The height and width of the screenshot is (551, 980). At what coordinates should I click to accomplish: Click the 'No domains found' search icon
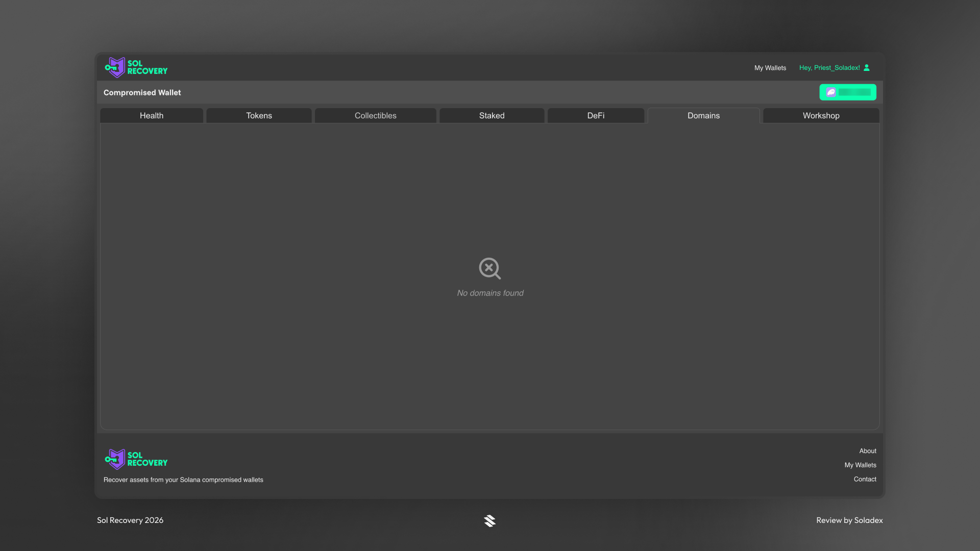(489, 269)
